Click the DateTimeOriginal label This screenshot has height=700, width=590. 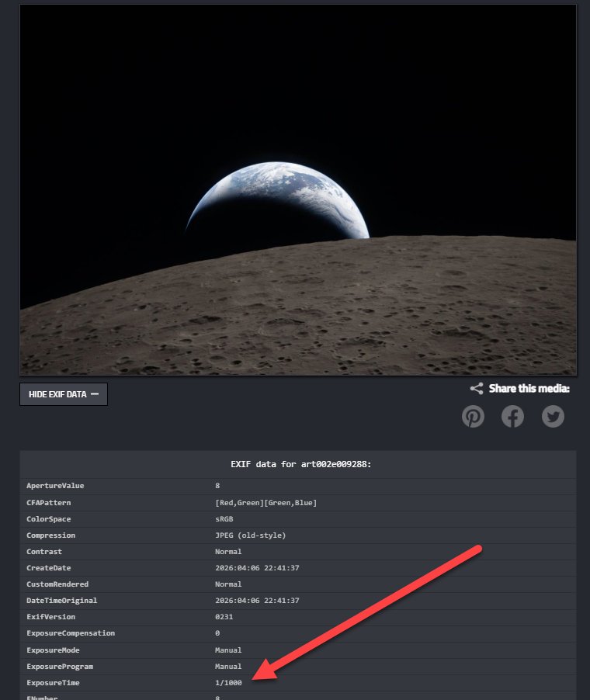pos(61,601)
